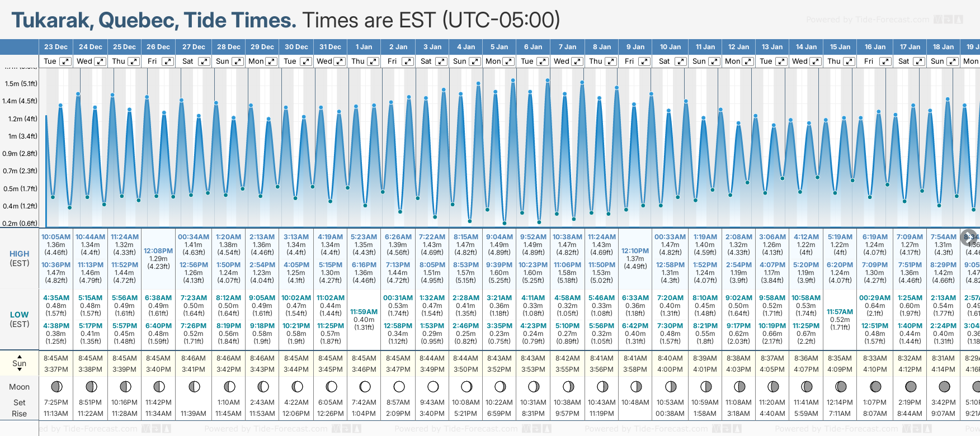Viewport: 980px width, 436px height.
Task: Select the 31 Dec date header
Action: [x=330, y=47]
